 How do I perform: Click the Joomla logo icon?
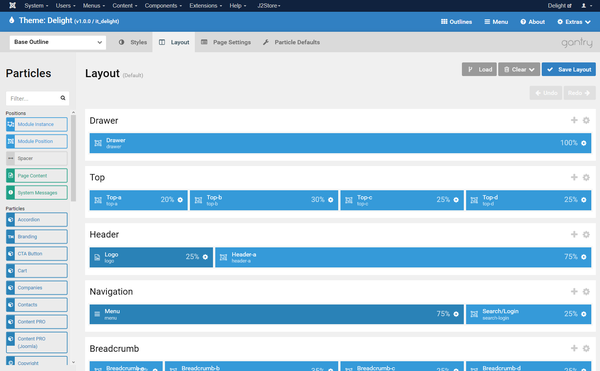(x=12, y=5)
